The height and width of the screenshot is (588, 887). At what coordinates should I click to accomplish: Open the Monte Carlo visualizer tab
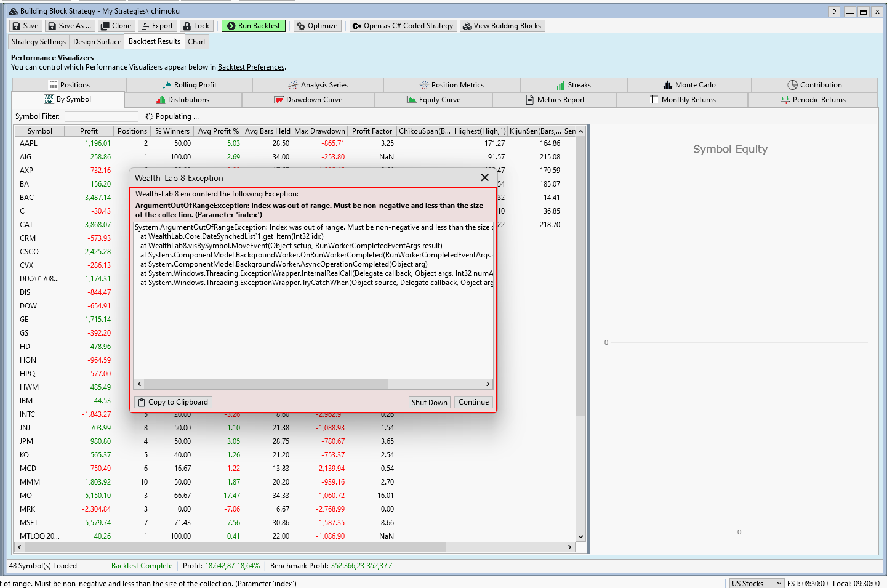pyautogui.click(x=689, y=85)
